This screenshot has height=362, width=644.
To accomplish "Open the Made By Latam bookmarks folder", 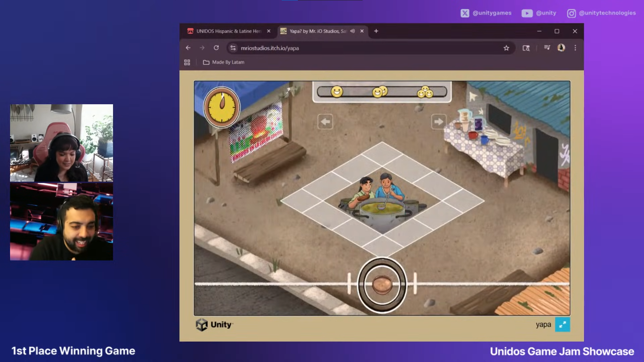I will [223, 62].
